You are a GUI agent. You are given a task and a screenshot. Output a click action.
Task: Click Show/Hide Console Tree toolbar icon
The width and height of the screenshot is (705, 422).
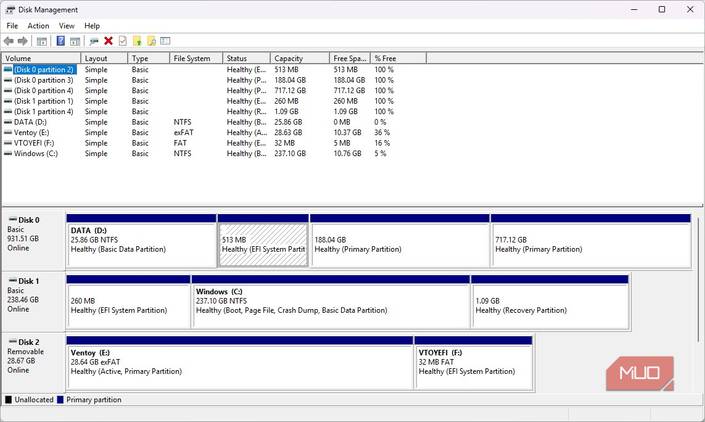click(x=42, y=41)
